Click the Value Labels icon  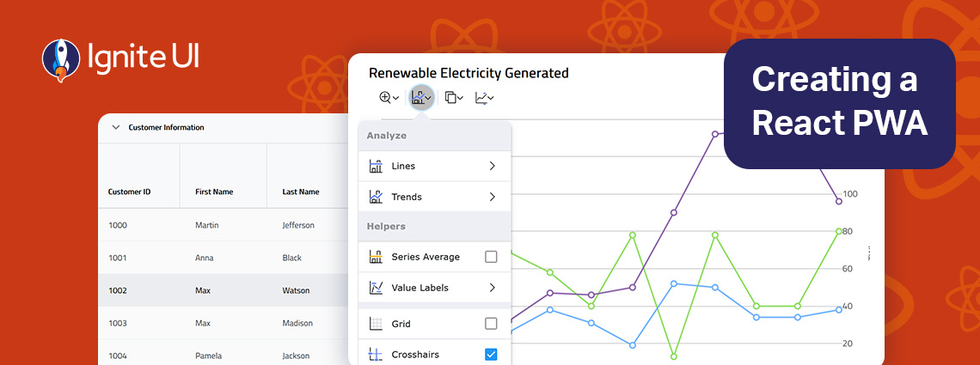[x=376, y=288]
